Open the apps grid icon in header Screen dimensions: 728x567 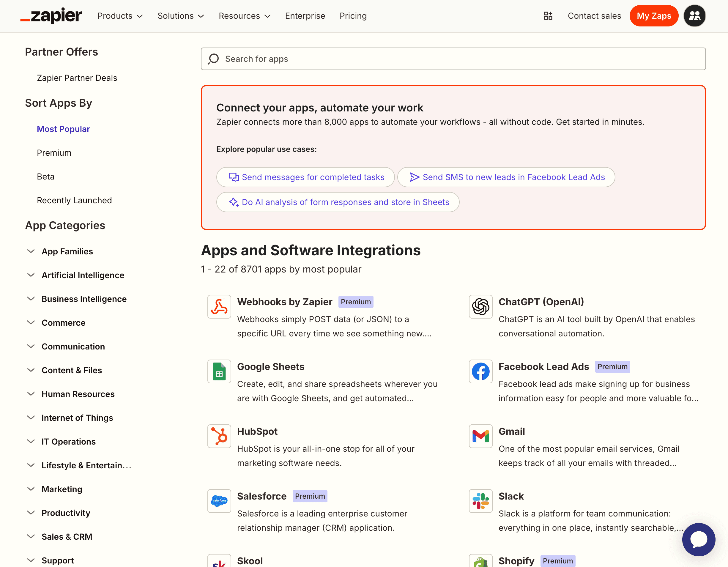[x=548, y=16]
